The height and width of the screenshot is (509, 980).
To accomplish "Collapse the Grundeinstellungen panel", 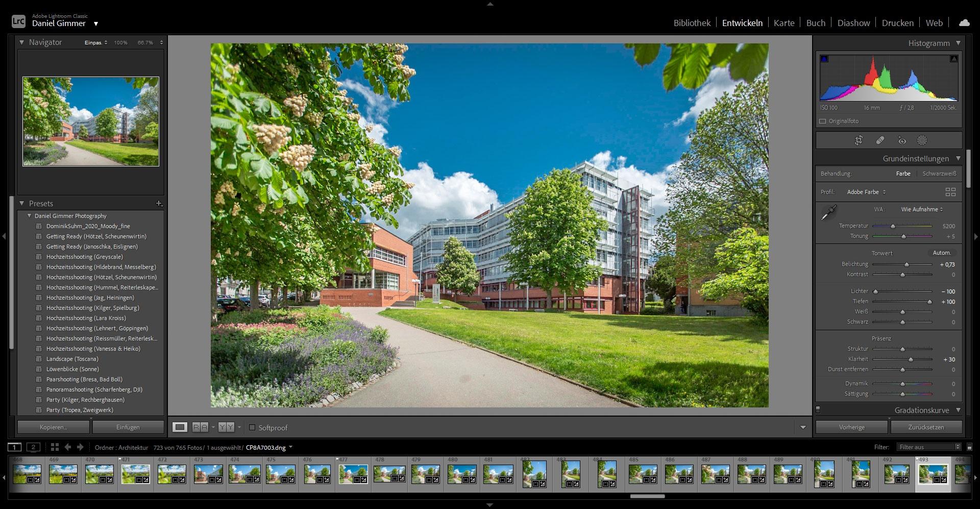I will [x=958, y=158].
